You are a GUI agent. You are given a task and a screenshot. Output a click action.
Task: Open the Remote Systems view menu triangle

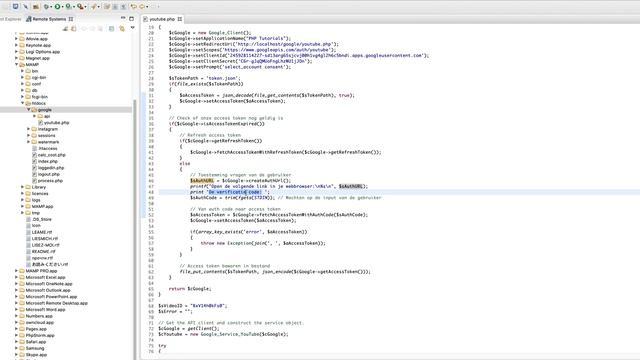pyautogui.click(x=133, y=28)
